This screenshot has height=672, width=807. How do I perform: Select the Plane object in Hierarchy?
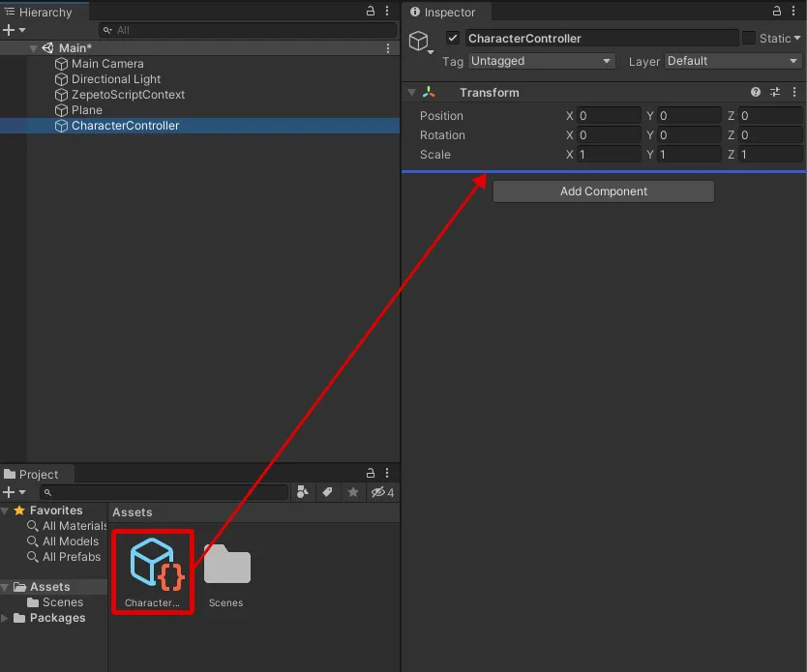click(86, 110)
